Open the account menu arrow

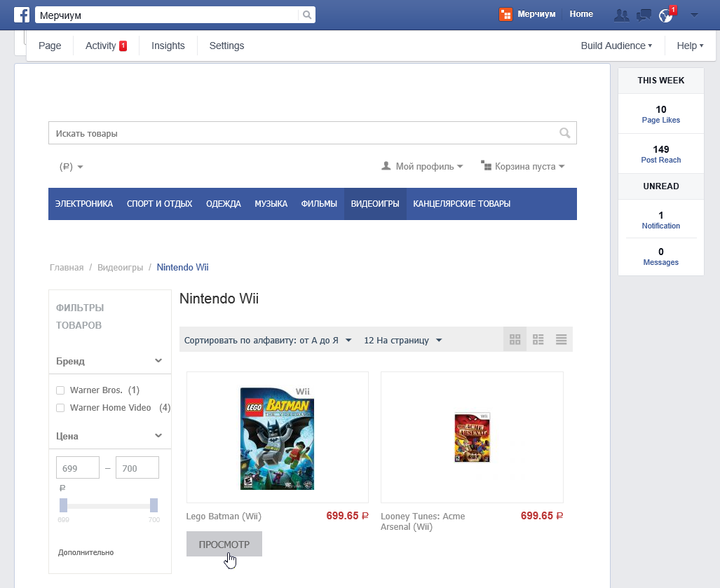pos(694,15)
